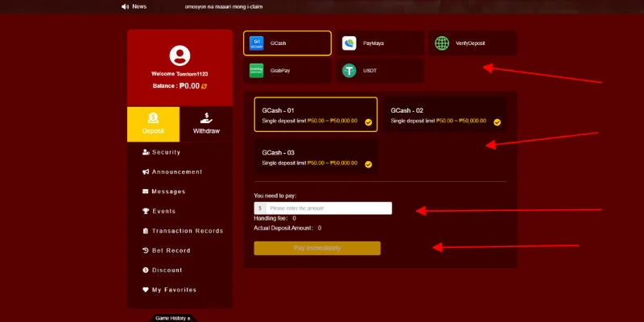
Task: Click the VerifyDeposit globe icon
Action: pyautogui.click(x=442, y=43)
